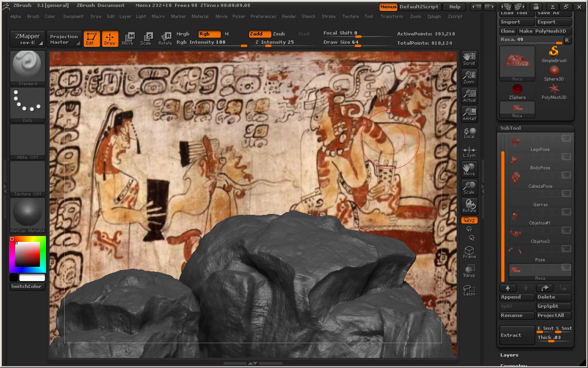Click the Rotate view icon in right shelf
The image size is (588, 368).
pyautogui.click(x=469, y=206)
